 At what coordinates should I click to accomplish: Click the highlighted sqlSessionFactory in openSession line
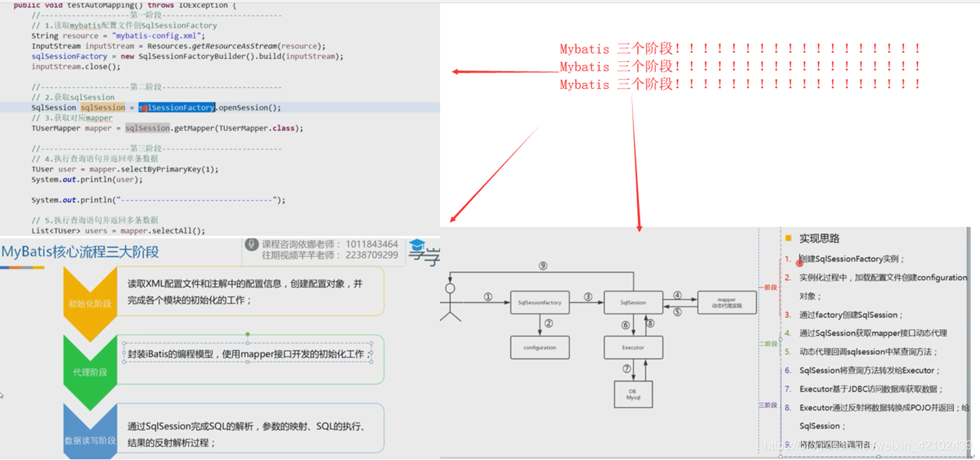(177, 108)
